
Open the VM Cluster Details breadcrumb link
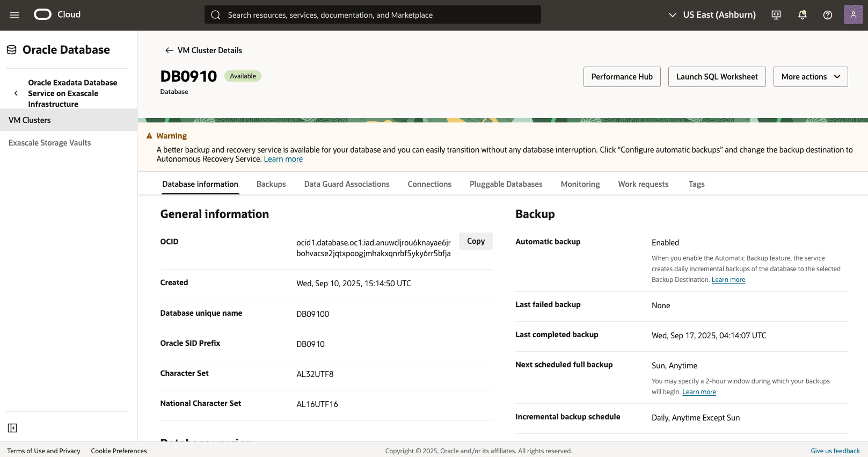coord(210,50)
